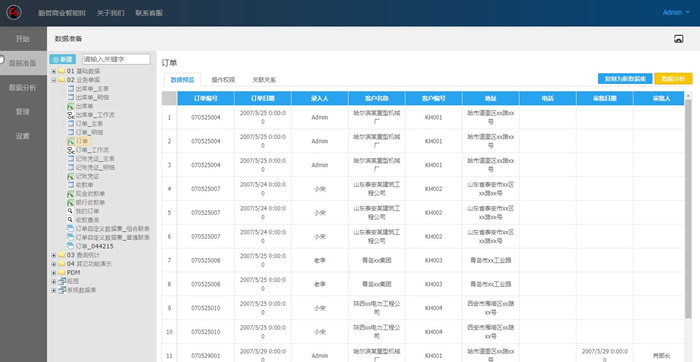Click the red app logo icon
700x362 pixels.
(14, 12)
